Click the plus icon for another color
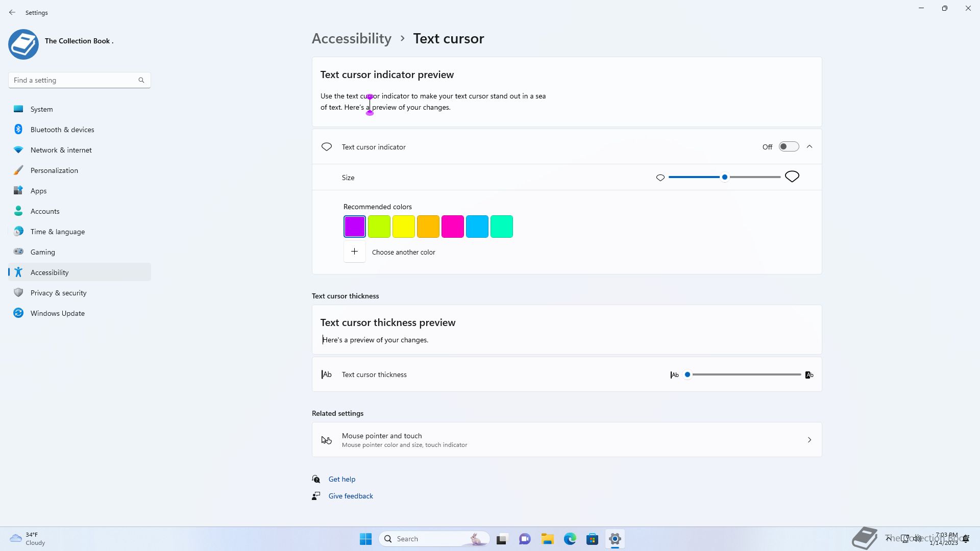The height and width of the screenshot is (551, 980). tap(354, 252)
